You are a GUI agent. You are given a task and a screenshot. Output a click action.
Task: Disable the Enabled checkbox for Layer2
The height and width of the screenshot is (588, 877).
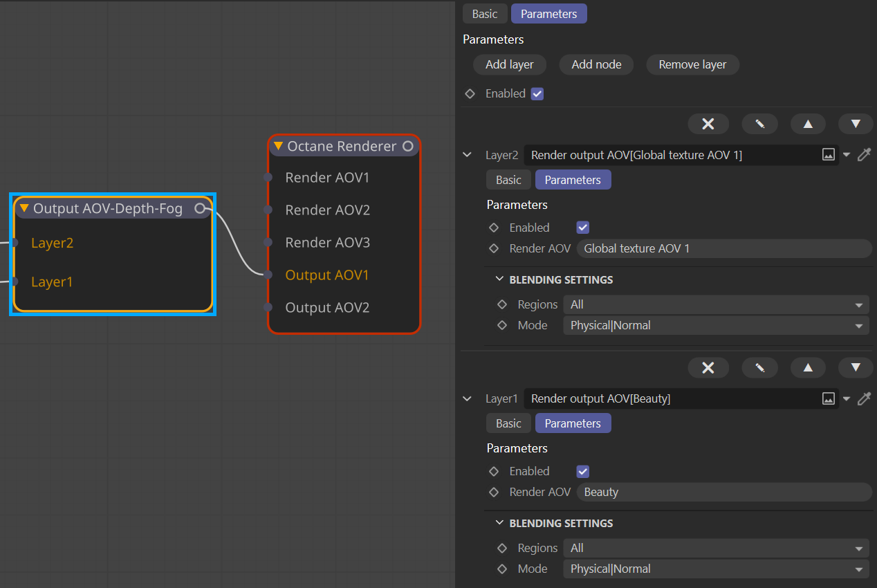coord(582,228)
